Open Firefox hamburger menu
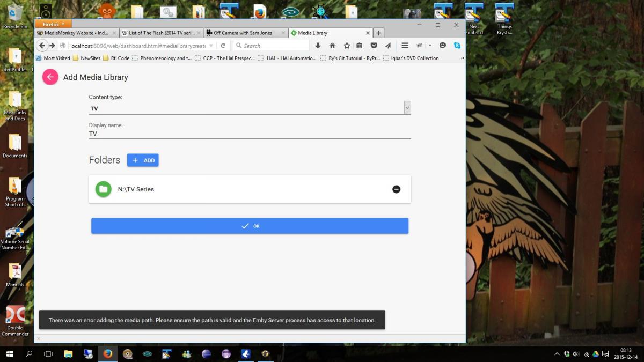Viewport: 644px width, 362px height. tap(405, 46)
